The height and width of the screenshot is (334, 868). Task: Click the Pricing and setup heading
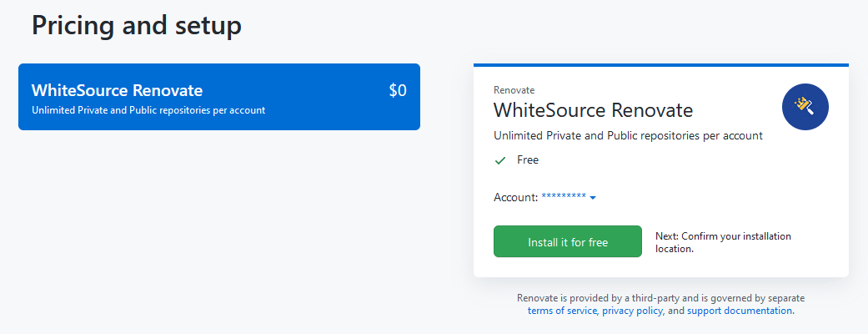(136, 26)
